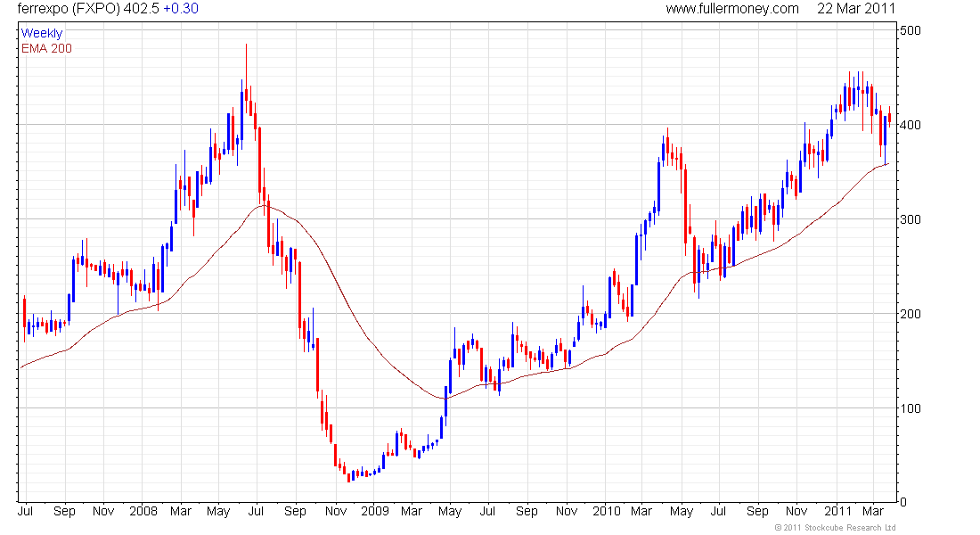
Task: Select the 2008 year label on time axis
Action: [143, 511]
